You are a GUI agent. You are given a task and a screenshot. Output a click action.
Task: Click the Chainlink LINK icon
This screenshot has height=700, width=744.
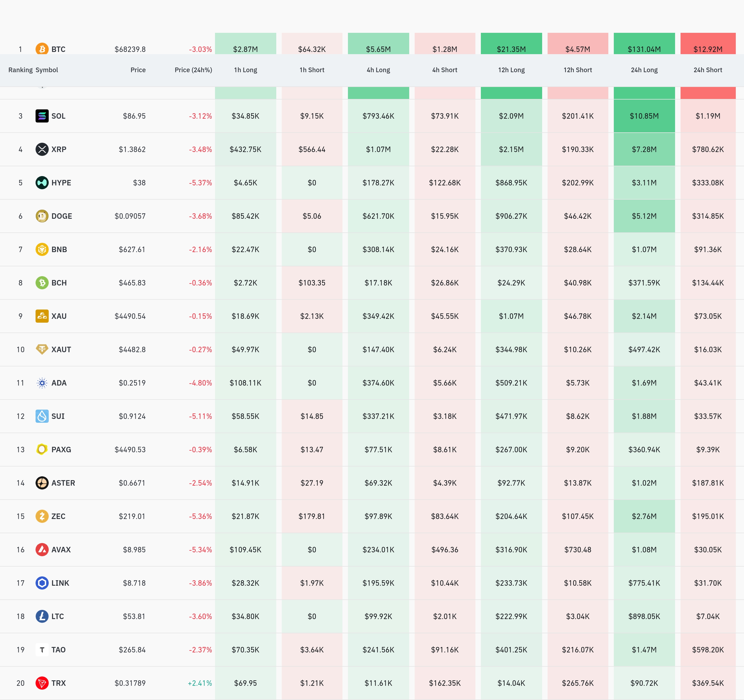[x=42, y=583]
